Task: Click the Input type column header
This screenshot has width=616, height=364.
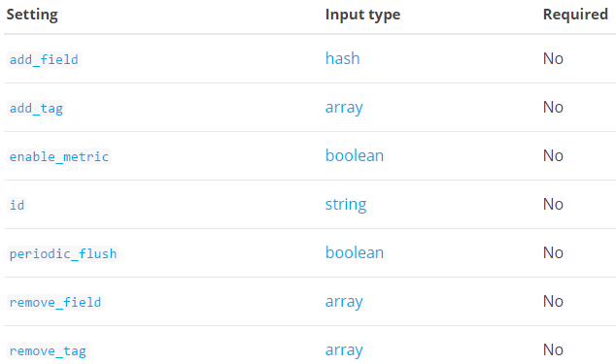Action: pyautogui.click(x=362, y=15)
